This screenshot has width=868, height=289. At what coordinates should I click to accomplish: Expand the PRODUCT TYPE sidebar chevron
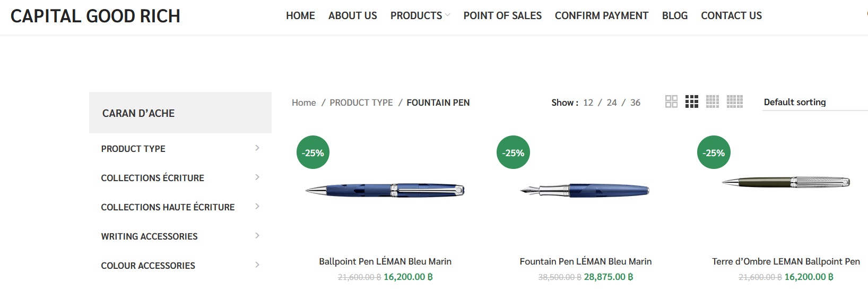(257, 148)
